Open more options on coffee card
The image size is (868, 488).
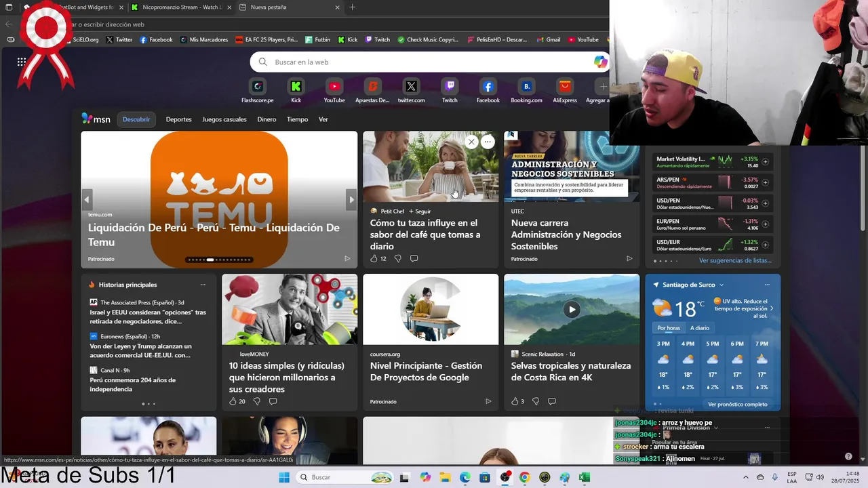point(488,142)
